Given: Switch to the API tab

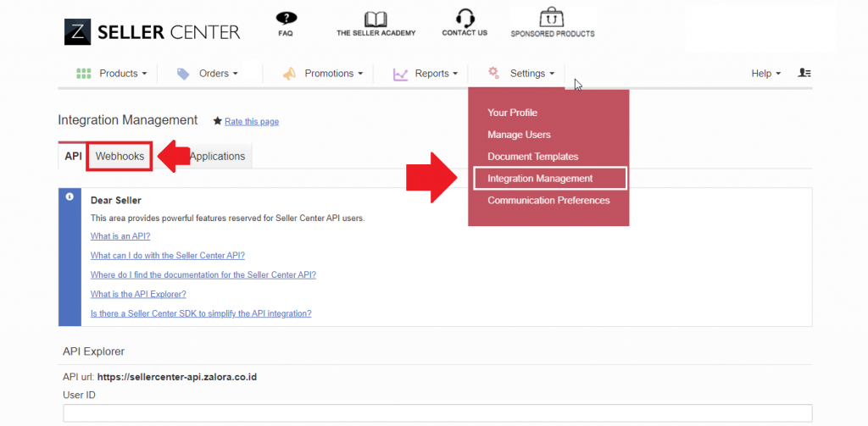Looking at the screenshot, I should click(73, 157).
